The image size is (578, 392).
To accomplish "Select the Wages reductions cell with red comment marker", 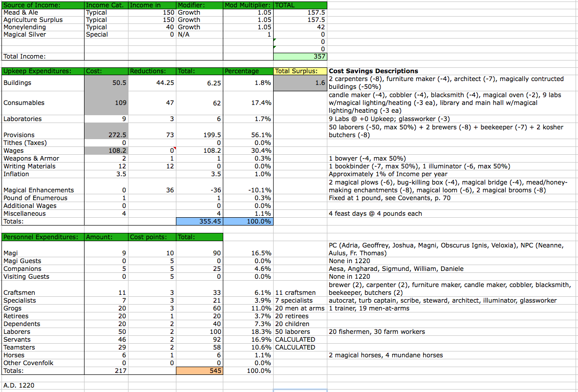I will (x=152, y=151).
